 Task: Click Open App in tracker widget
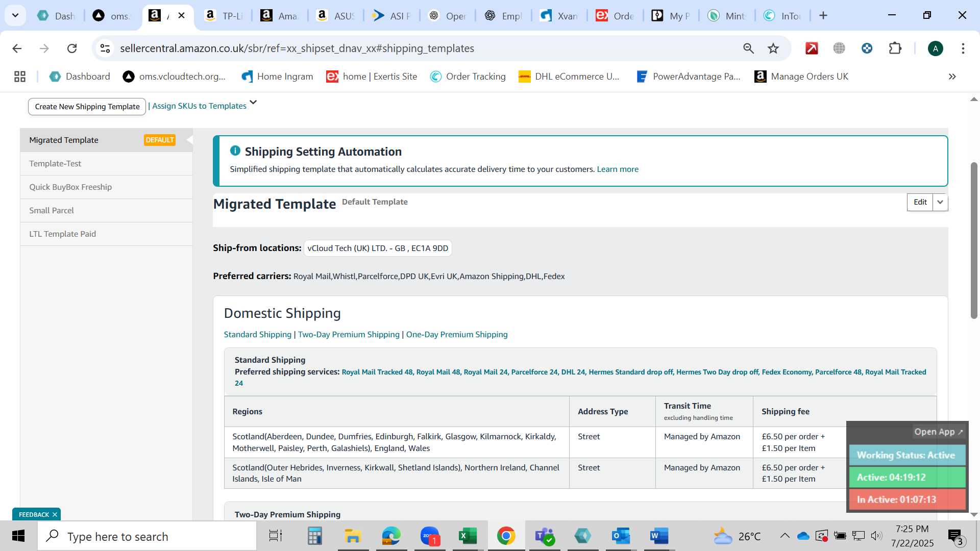pyautogui.click(x=938, y=432)
